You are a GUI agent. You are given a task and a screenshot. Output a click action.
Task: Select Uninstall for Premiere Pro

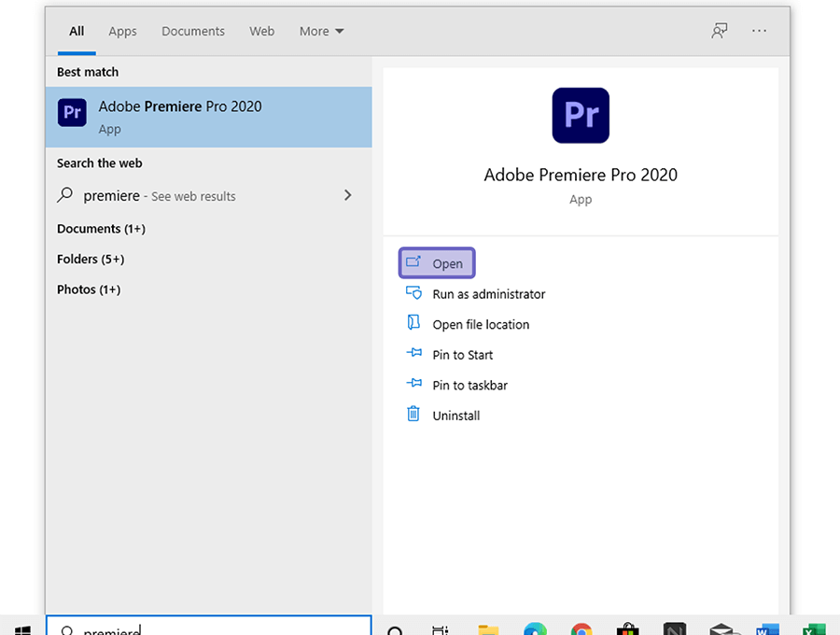click(455, 416)
